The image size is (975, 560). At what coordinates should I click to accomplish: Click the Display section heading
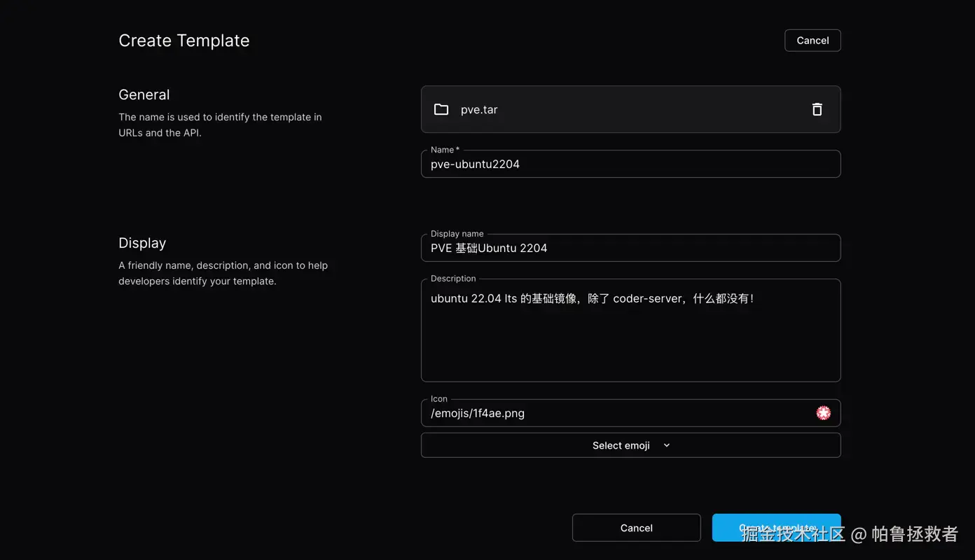(142, 243)
